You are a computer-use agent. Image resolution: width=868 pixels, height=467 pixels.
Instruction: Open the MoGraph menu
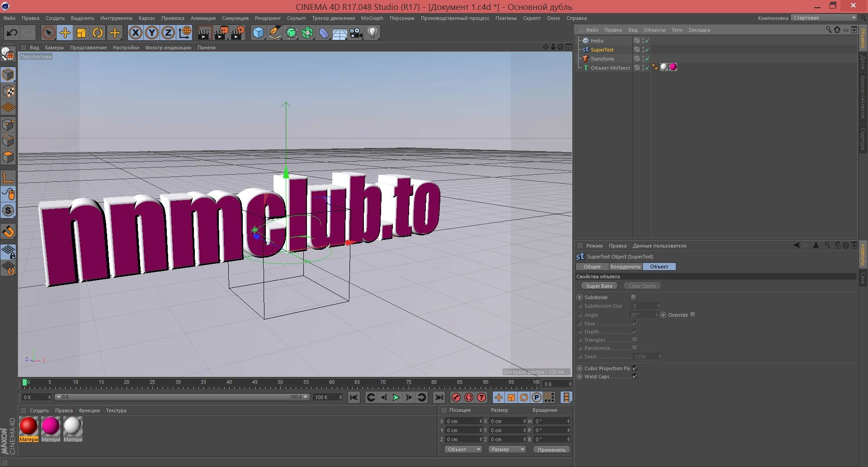pyautogui.click(x=372, y=18)
